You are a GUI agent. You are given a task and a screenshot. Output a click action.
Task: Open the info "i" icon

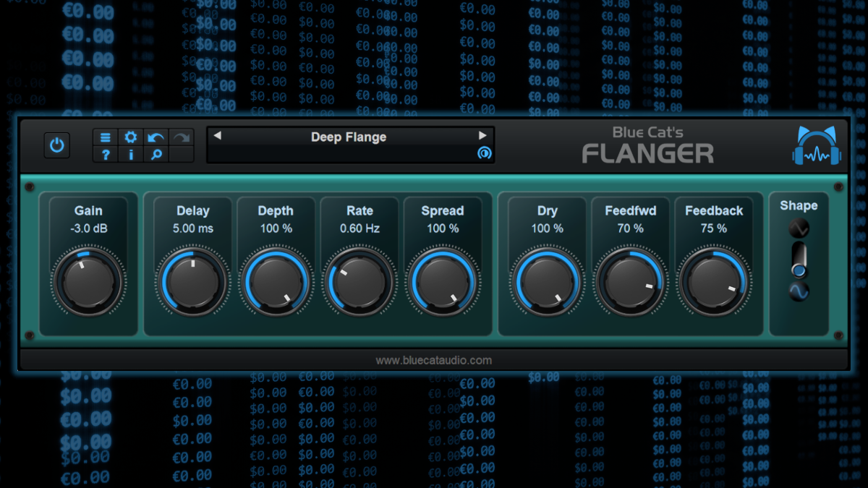131,154
